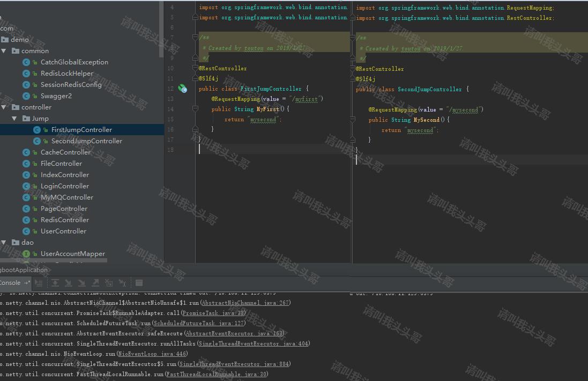The height and width of the screenshot is (381, 588).
Task: Click horizontal scrollbar of project tree
Action: (x=54, y=260)
